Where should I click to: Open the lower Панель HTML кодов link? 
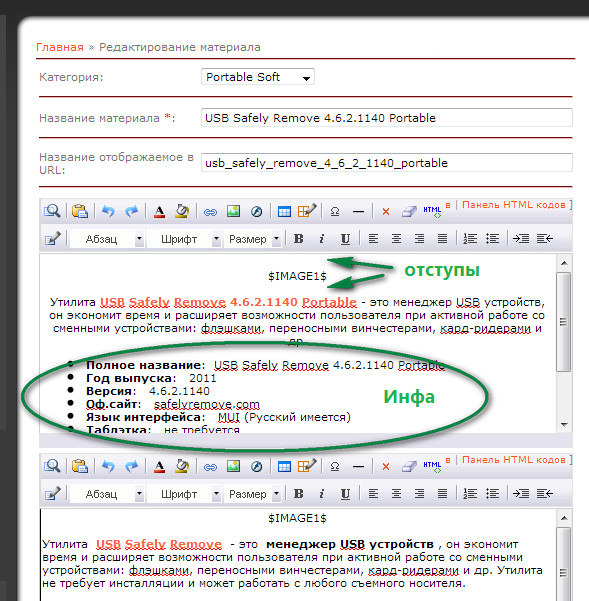coord(514,460)
